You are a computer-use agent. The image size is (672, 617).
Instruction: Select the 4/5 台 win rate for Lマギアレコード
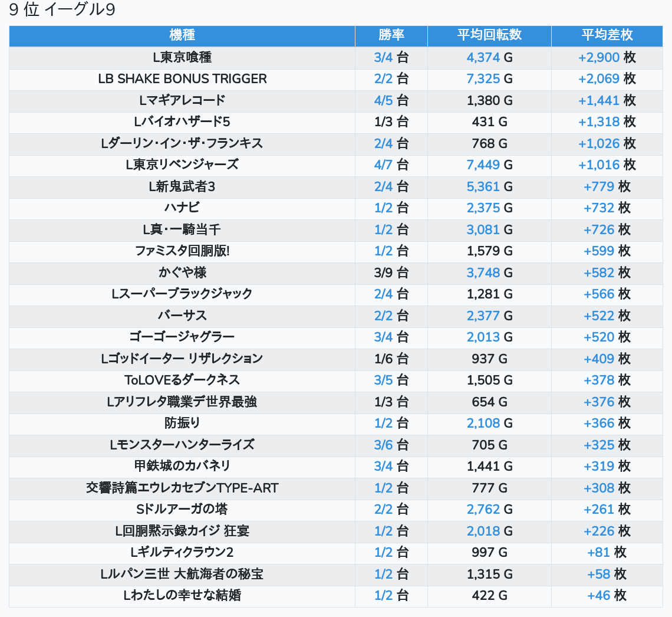click(x=391, y=100)
